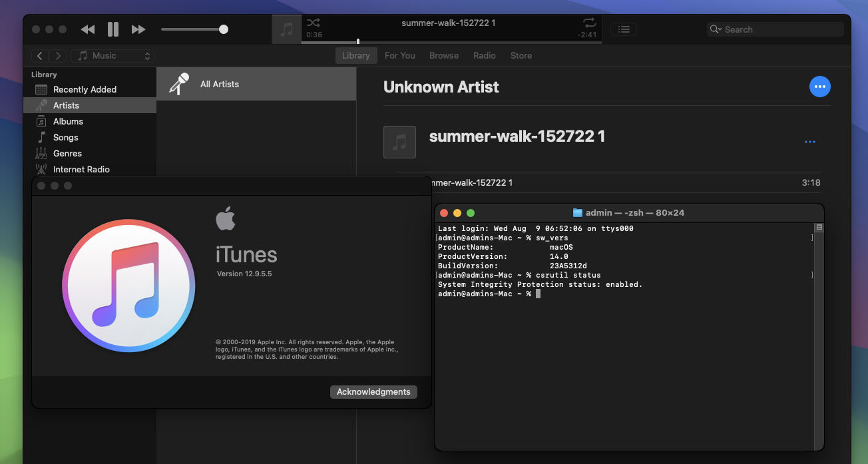Click the album title summer-walk-152722 1

pyautogui.click(x=517, y=136)
